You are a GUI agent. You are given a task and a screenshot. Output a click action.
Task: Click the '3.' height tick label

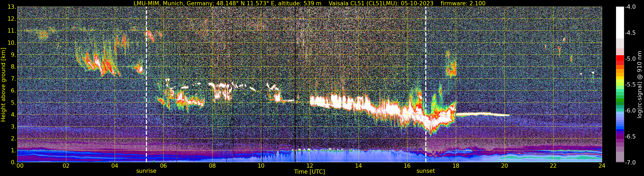point(13,126)
